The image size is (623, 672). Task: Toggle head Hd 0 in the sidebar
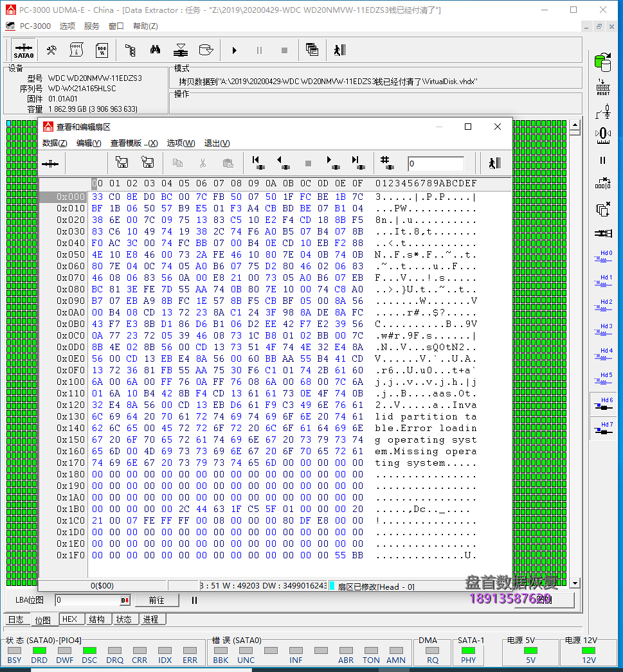pyautogui.click(x=603, y=256)
